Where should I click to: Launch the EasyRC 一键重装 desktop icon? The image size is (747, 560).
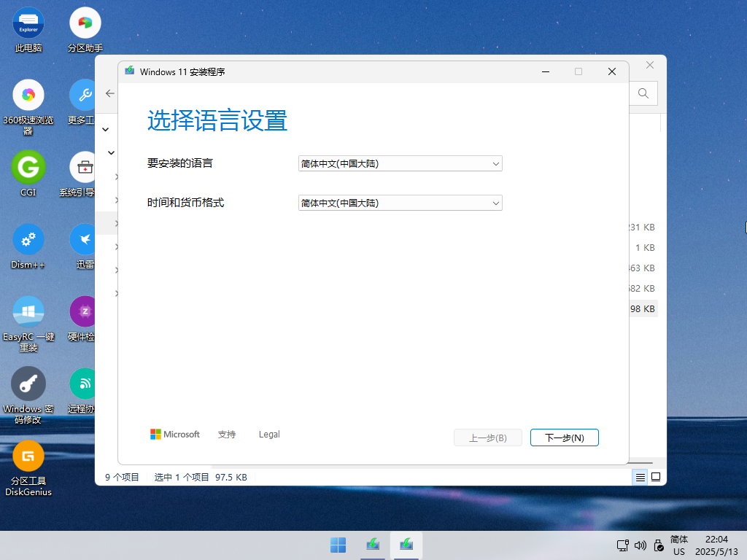point(28,324)
